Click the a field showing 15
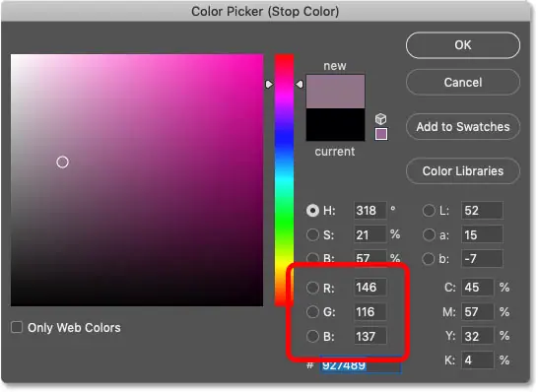This screenshot has height=392, width=538. click(482, 235)
